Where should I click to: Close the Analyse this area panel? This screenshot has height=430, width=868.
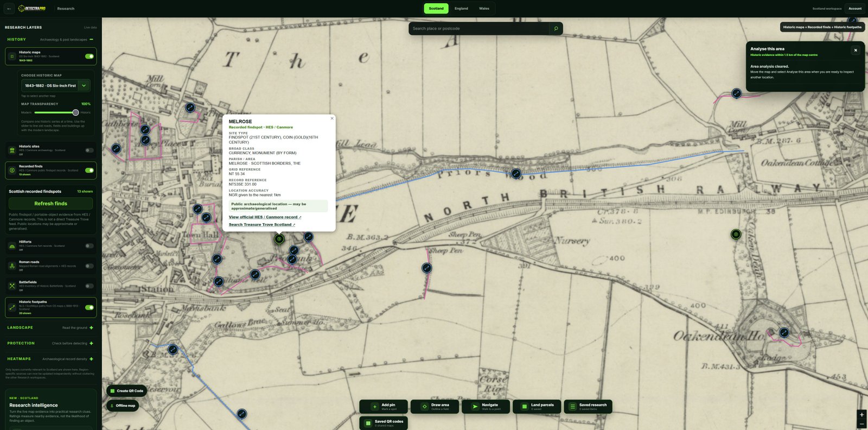pos(856,50)
